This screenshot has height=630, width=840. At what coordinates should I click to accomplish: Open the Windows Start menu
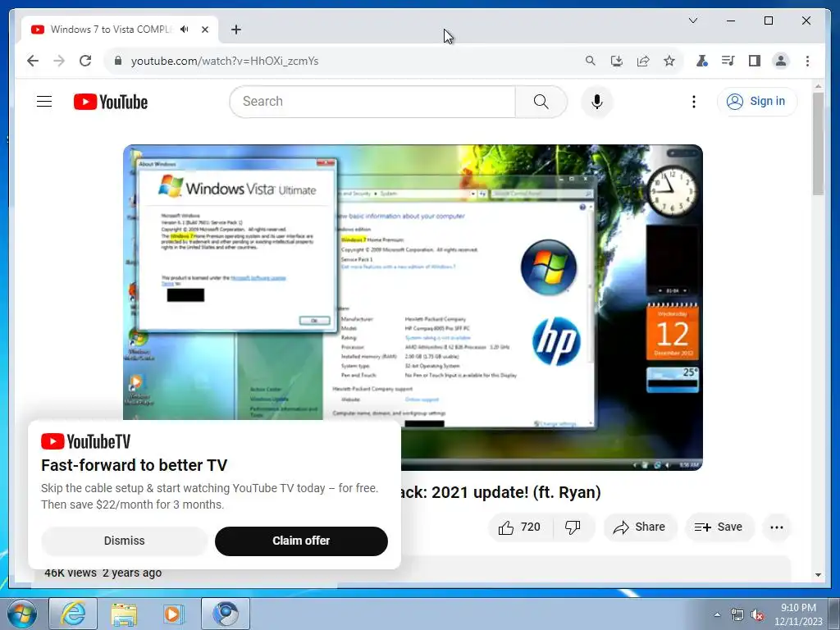(22, 614)
